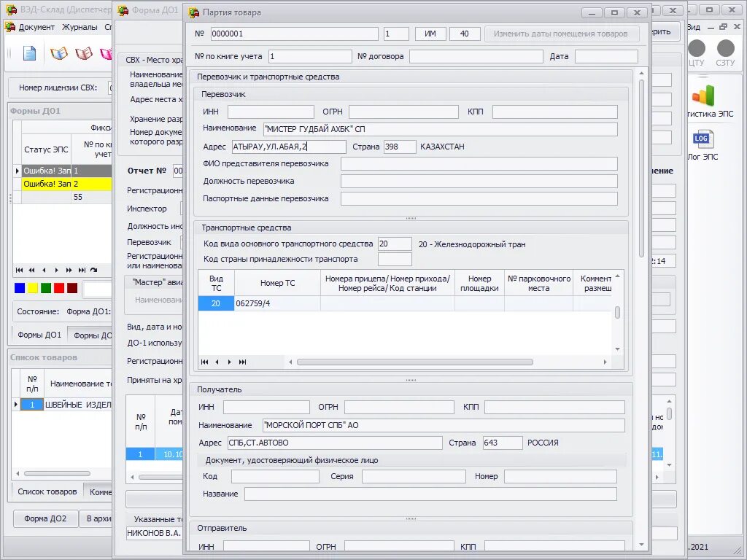747x560 pixels.
Task: Click the Форма ДО1 window title icon
Action: [123, 10]
